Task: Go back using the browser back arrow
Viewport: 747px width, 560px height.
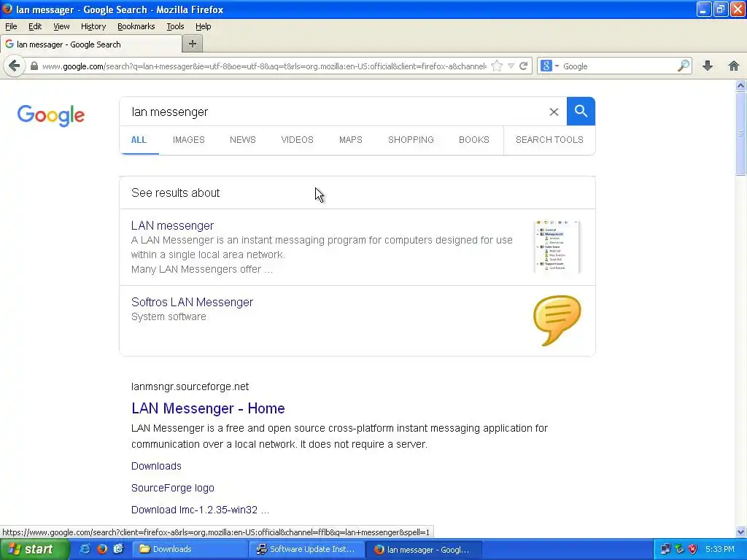Action: pos(15,66)
